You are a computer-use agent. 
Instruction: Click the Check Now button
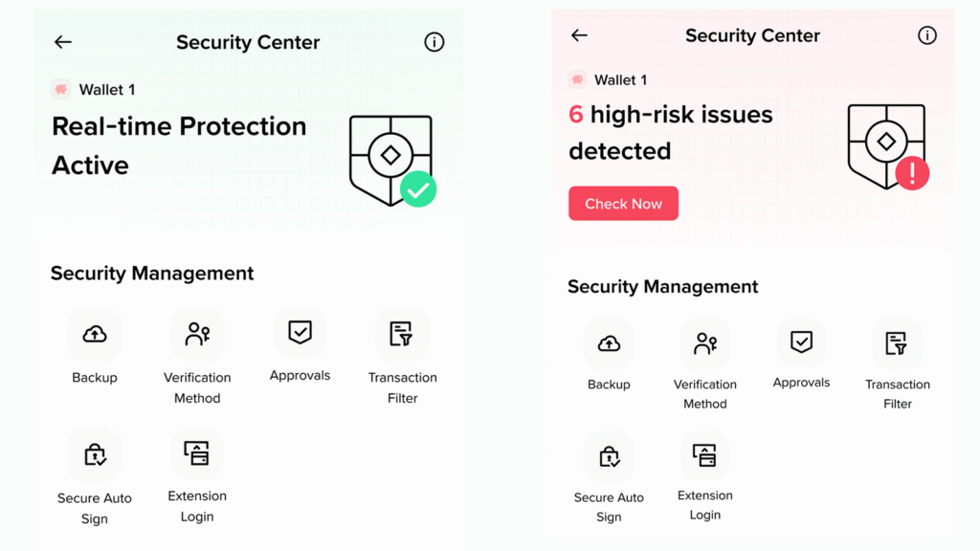tap(623, 204)
